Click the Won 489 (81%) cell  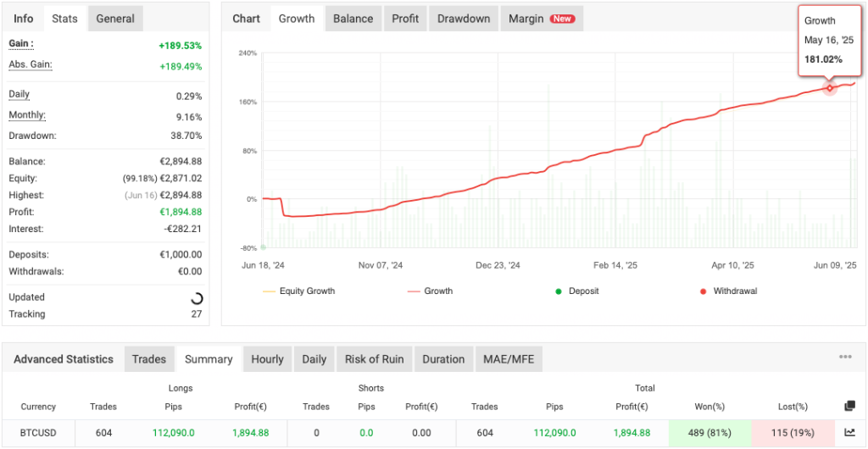tap(709, 432)
